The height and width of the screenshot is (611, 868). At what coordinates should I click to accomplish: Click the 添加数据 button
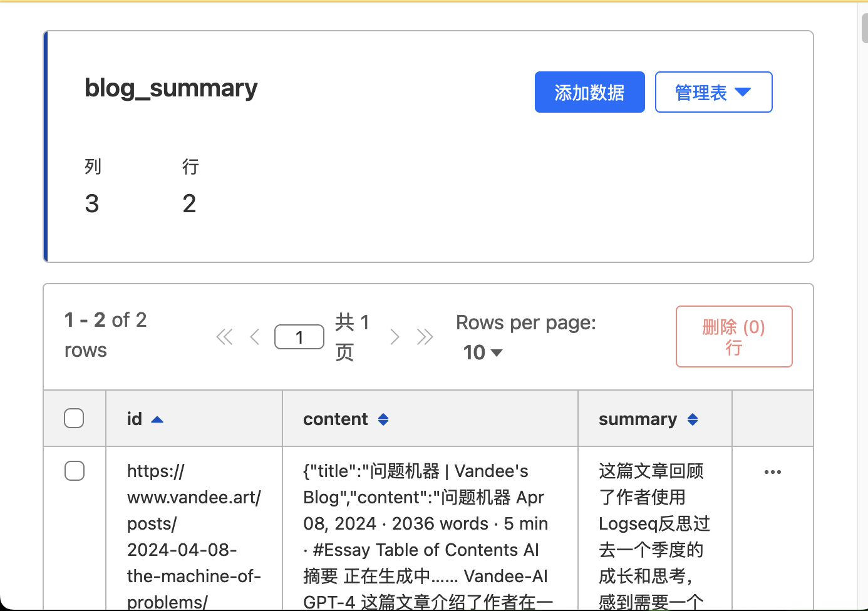(589, 92)
